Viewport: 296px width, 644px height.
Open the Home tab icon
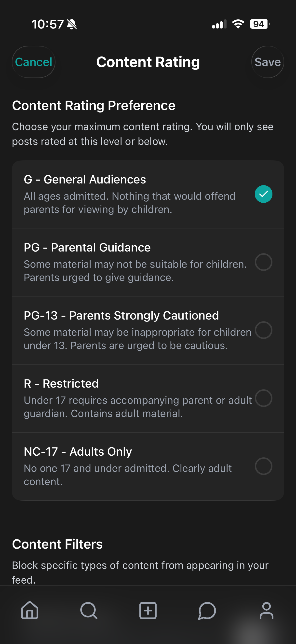click(30, 610)
